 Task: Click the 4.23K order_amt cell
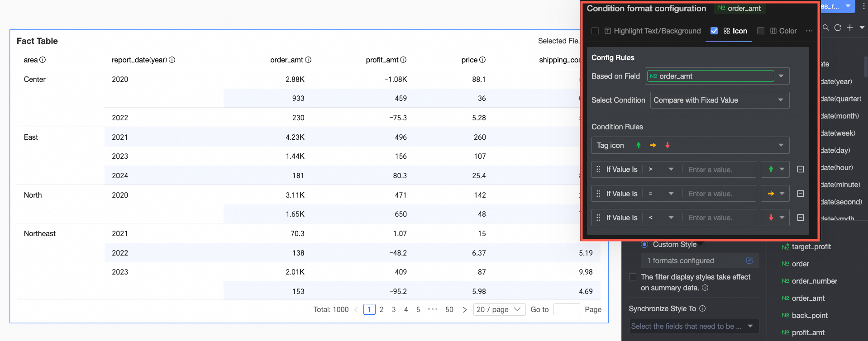(295, 137)
